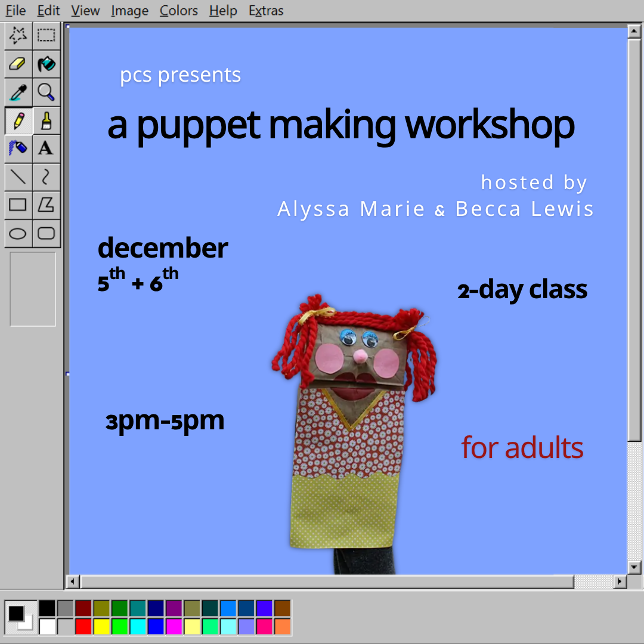
Task: Pick the black palette swatch
Action: click(x=47, y=608)
